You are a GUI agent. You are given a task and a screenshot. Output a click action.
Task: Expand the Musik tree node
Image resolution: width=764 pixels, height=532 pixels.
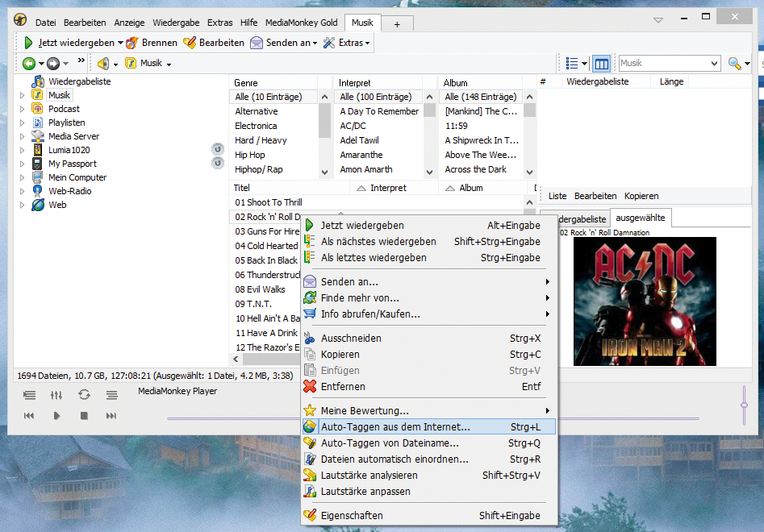[x=22, y=95]
